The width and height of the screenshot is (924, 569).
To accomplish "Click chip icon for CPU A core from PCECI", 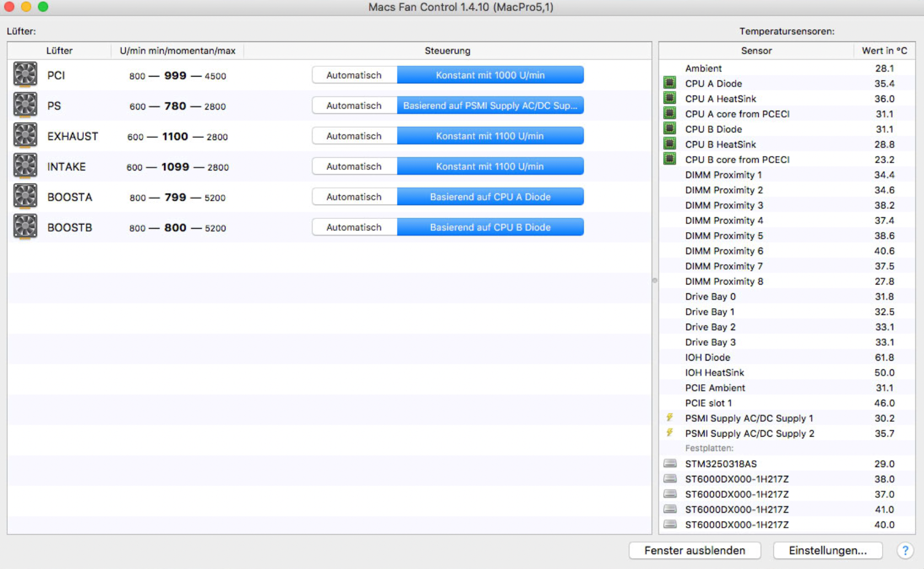I will pyautogui.click(x=670, y=113).
